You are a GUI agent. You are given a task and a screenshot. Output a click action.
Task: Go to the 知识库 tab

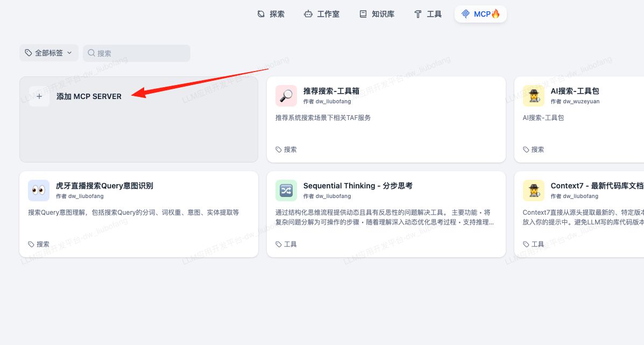tap(377, 14)
